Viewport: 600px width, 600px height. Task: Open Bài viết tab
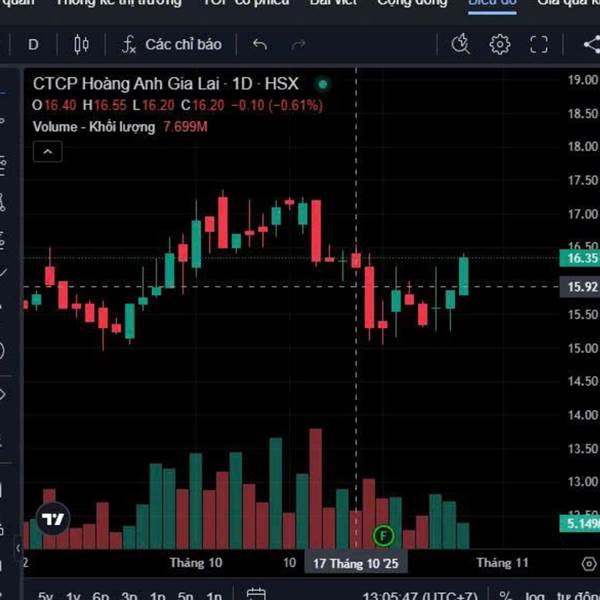(333, 3)
